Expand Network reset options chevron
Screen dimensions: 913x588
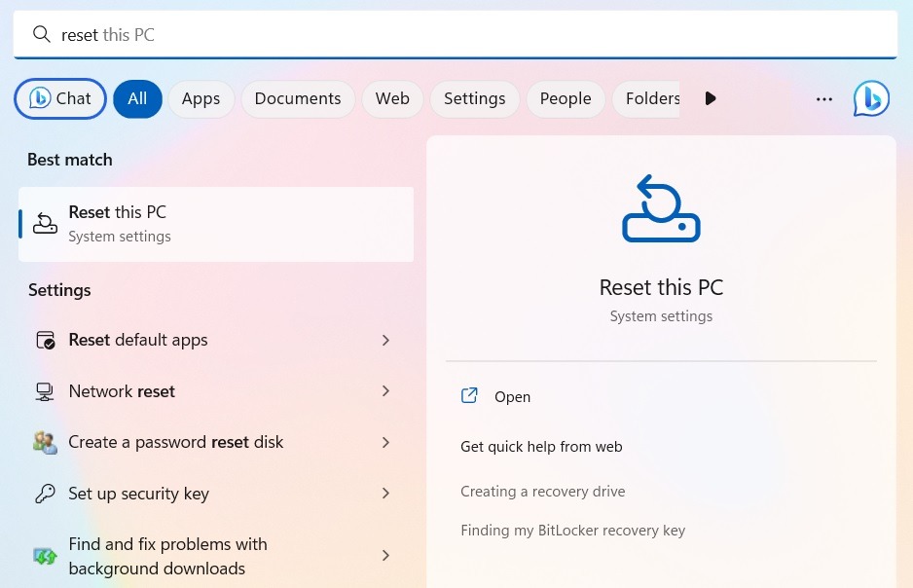385,390
